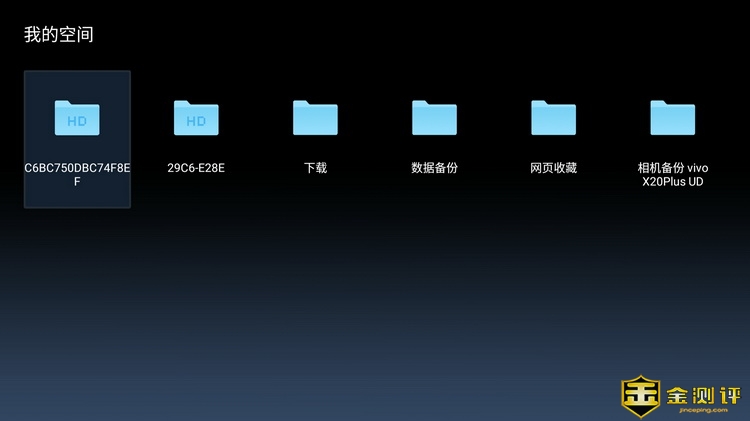This screenshot has width=750, height=421.
Task: Click the 我的空间 page title
Action: pyautogui.click(x=59, y=35)
